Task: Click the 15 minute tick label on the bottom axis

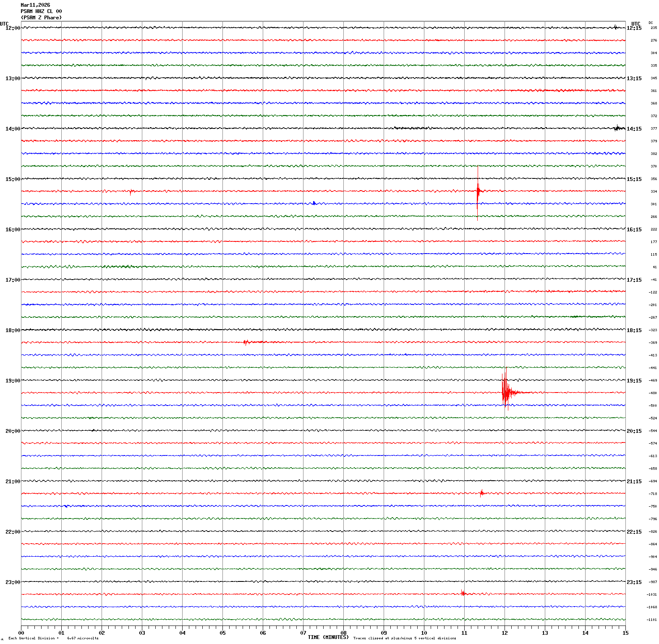Action: coord(625,633)
